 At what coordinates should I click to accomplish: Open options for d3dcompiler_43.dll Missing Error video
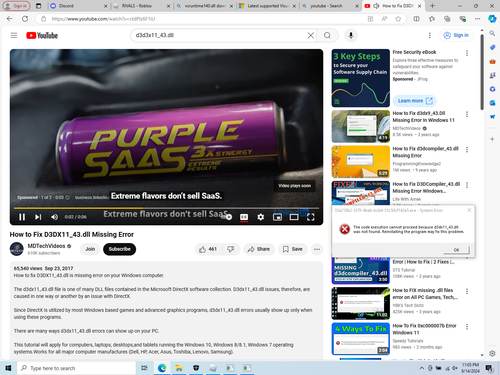click(x=467, y=150)
